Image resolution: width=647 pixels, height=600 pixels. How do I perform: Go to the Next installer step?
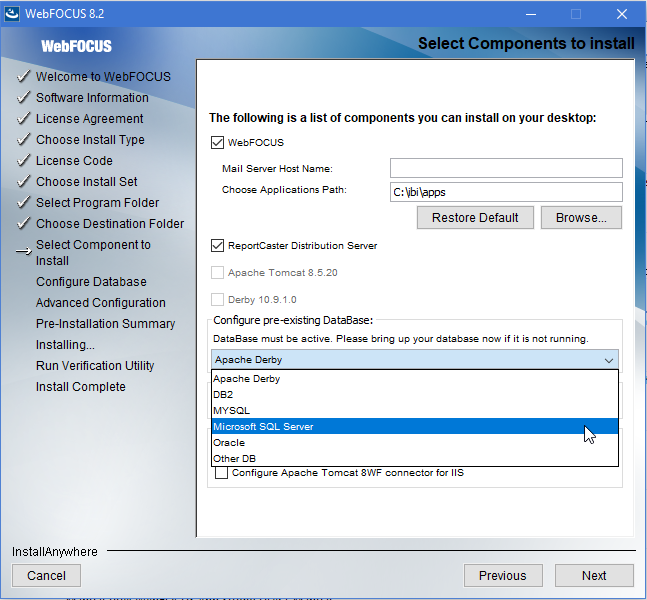(x=594, y=575)
